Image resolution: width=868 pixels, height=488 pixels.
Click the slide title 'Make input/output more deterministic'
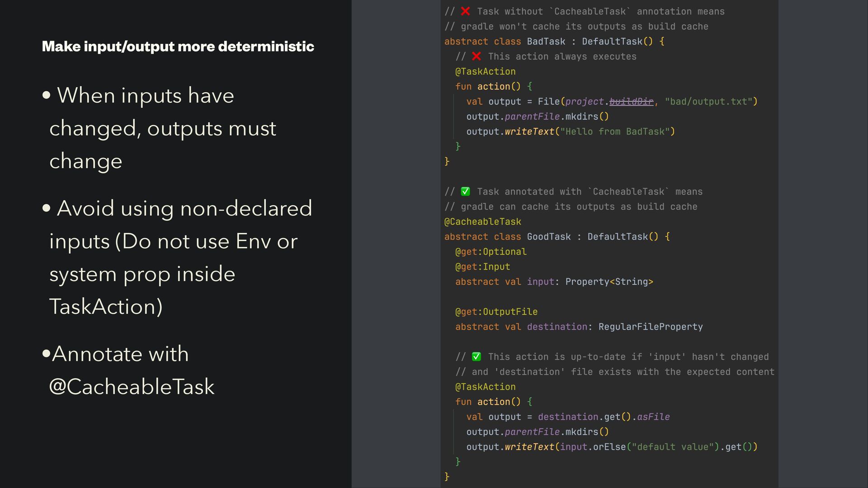tap(178, 47)
